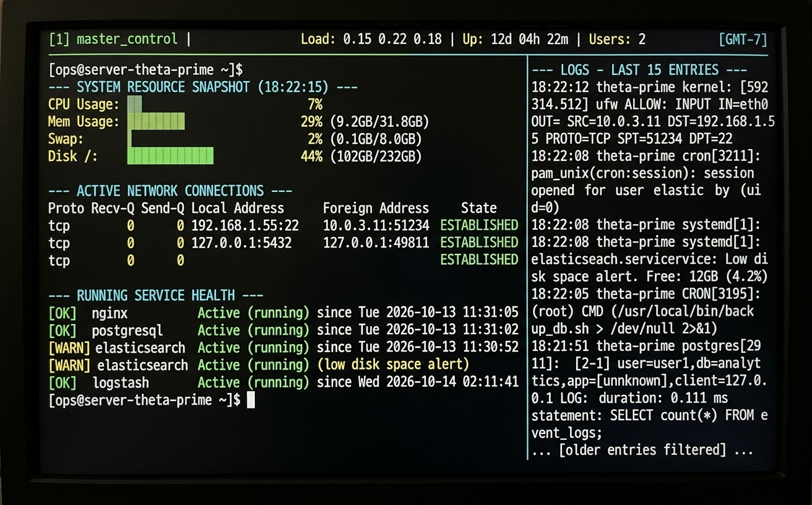The width and height of the screenshot is (812, 505).
Task: Click the CRON[3195] log entry
Action: (x=646, y=312)
